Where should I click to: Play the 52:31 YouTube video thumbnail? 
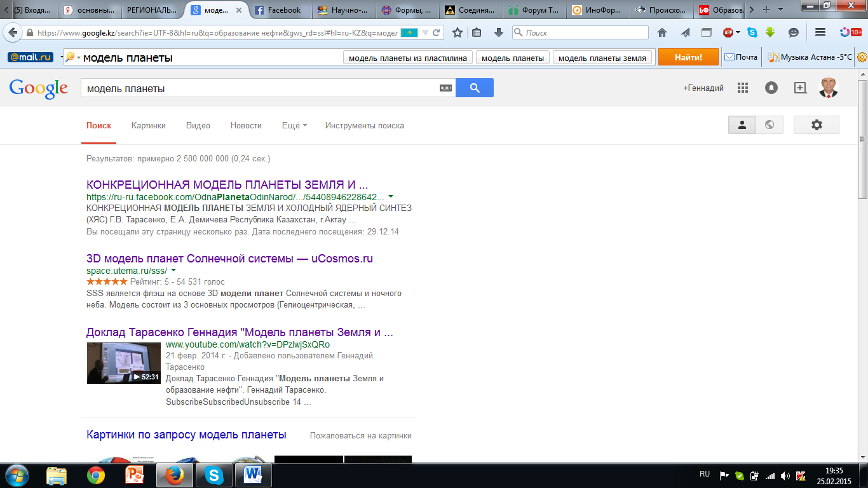coord(123,363)
